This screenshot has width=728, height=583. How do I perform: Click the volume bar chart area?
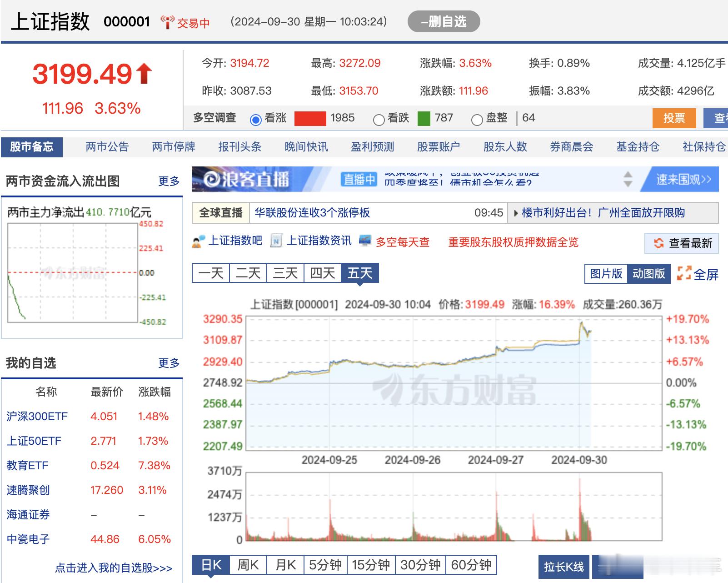[x=454, y=507]
